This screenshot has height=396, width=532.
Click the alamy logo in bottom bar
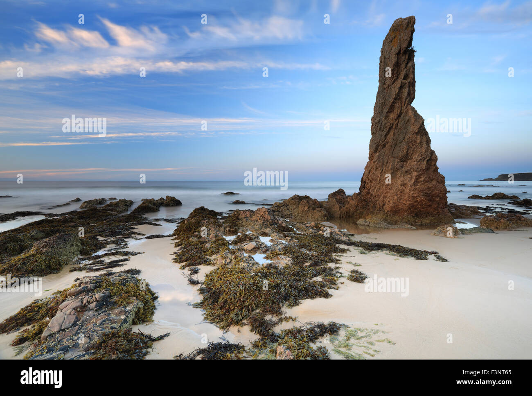point(41,377)
